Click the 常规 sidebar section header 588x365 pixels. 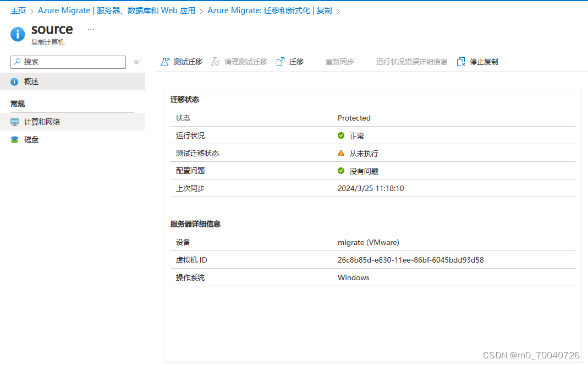(18, 104)
